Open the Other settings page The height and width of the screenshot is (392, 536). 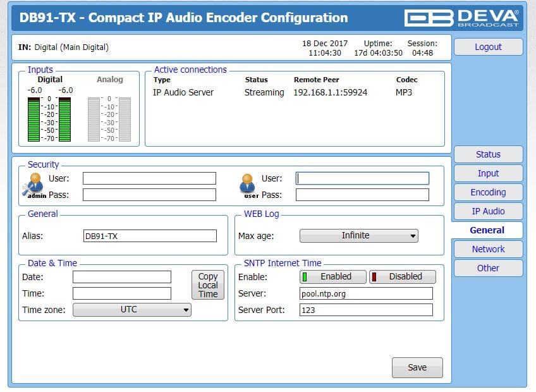[488, 268]
